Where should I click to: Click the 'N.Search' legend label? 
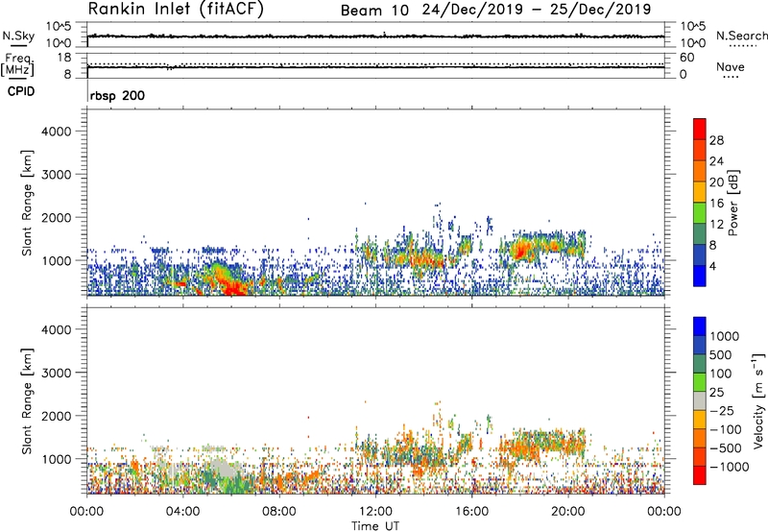[x=741, y=36]
